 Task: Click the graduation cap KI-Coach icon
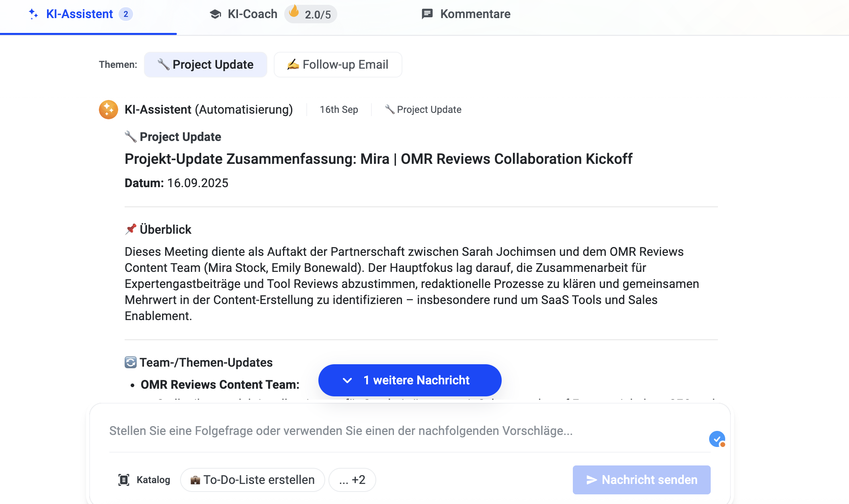pyautogui.click(x=215, y=14)
